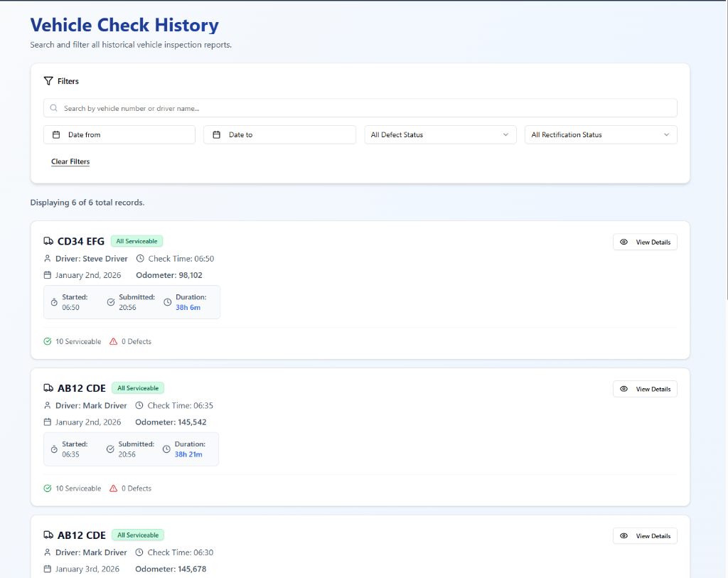
Task: Click calendar icon beside Odometer 145,542 row
Action: 48,422
